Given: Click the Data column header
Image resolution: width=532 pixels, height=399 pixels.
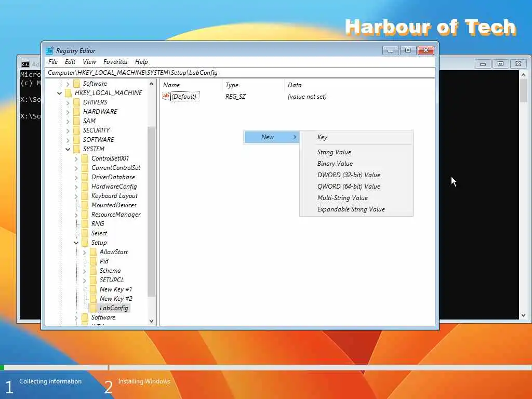Looking at the screenshot, I should (359, 85).
